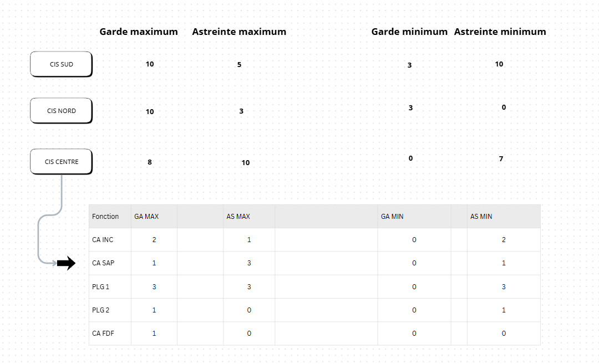
Task: Select the CA INC row label
Action: point(103,240)
